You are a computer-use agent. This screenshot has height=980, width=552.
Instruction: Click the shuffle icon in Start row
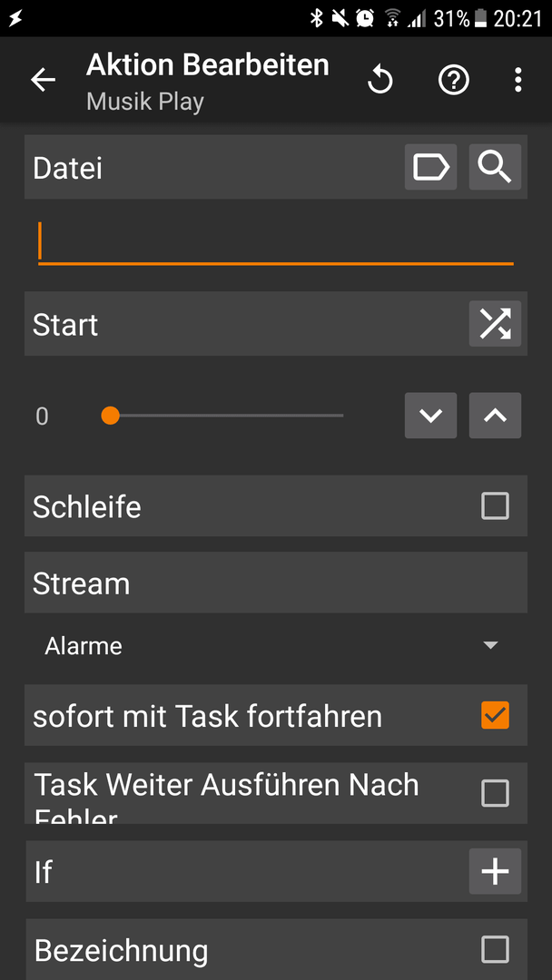click(x=495, y=324)
